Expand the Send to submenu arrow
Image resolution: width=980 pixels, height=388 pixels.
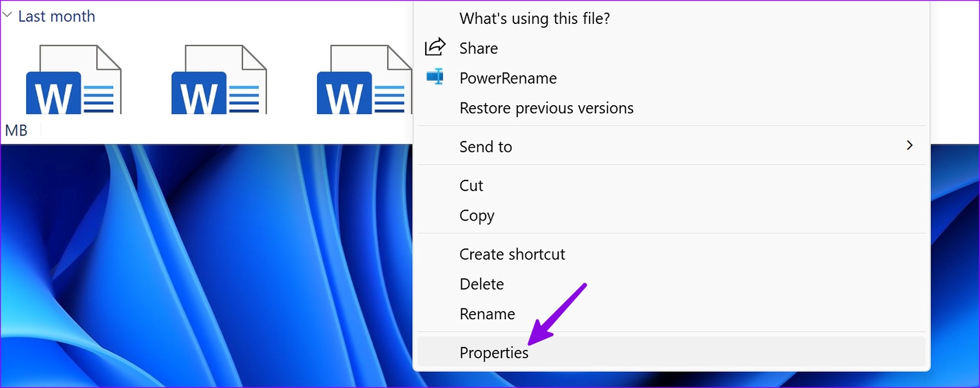909,145
